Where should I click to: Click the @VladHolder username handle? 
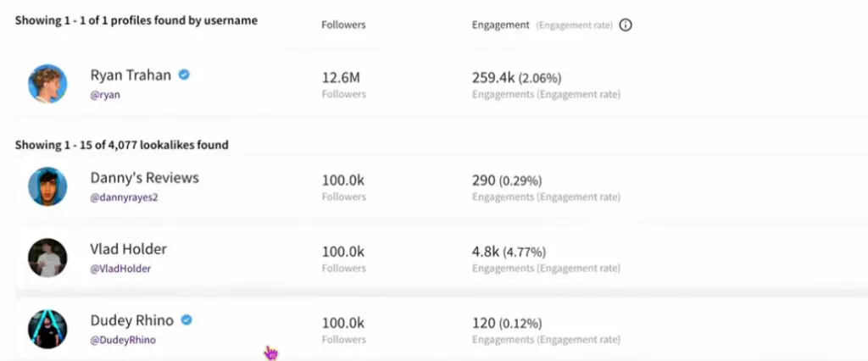coord(120,269)
